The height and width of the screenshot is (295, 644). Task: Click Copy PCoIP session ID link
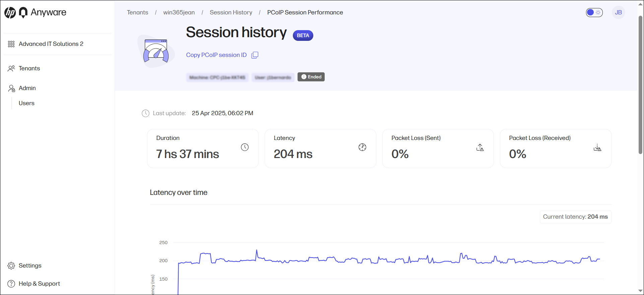click(216, 55)
